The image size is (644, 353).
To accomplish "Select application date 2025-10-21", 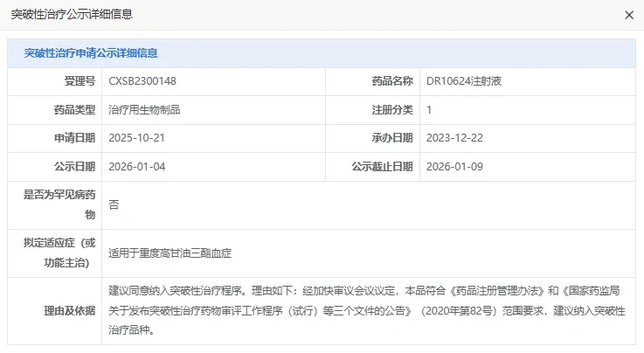I will click(137, 138).
